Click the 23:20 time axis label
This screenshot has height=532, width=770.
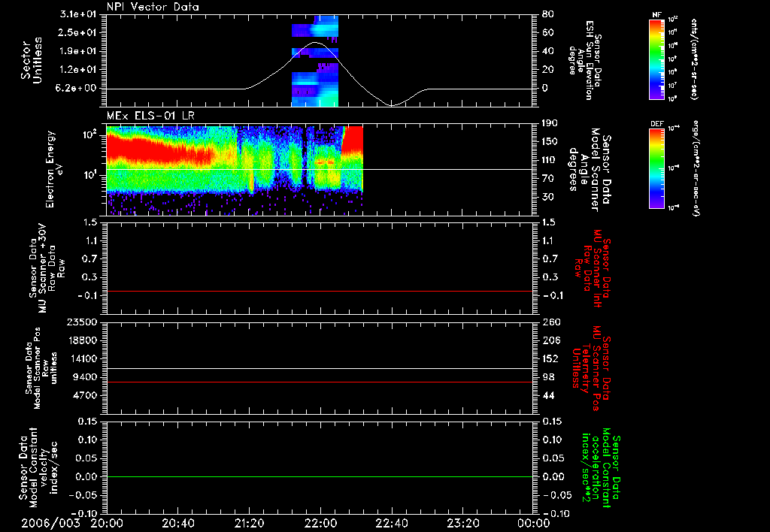point(462,523)
